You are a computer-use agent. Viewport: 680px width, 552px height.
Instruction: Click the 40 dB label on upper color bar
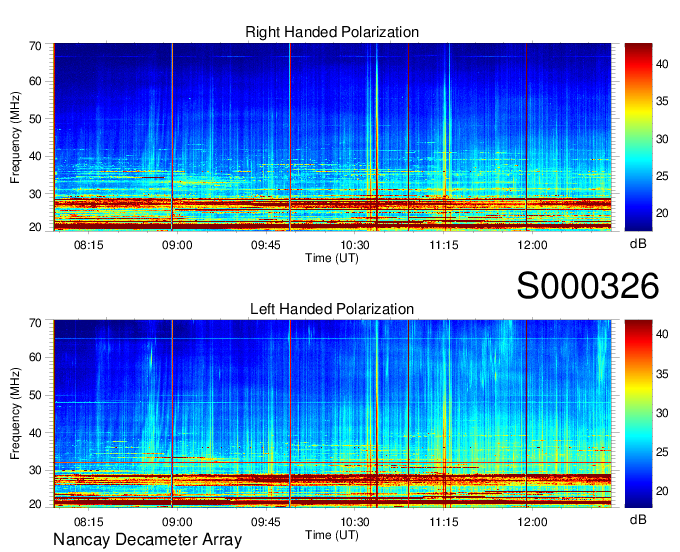pyautogui.click(x=662, y=64)
